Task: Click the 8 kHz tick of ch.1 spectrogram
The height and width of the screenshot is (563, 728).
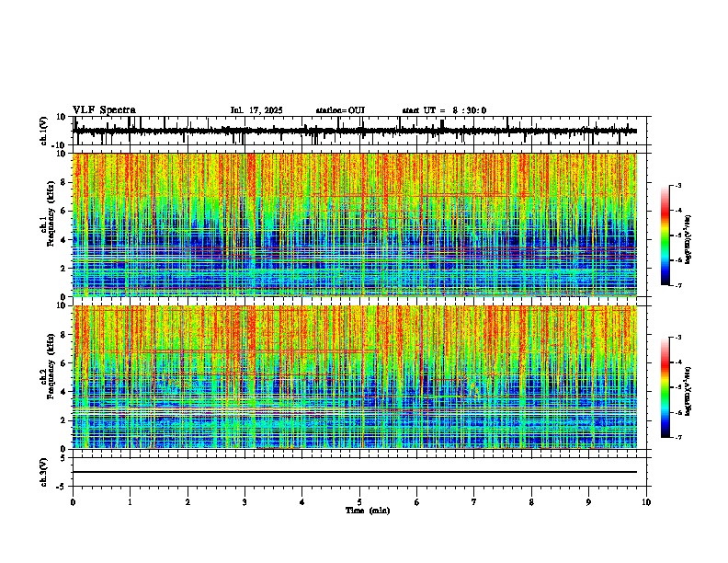Action: click(64, 182)
